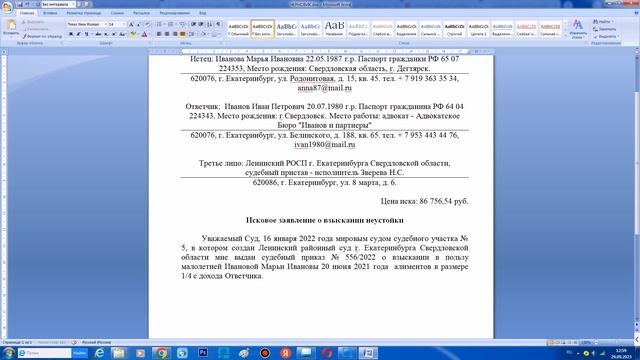Click the Decrease Indent button

pyautogui.click(x=193, y=24)
